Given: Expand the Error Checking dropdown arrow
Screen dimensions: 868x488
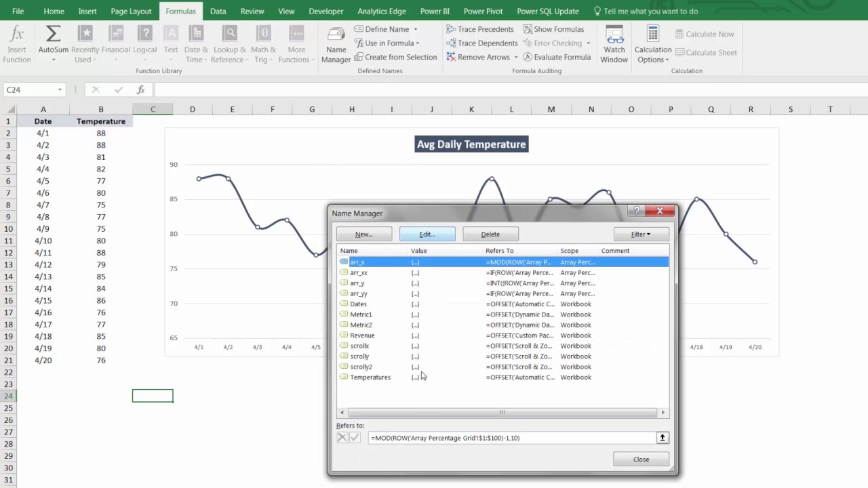Looking at the screenshot, I should point(588,43).
